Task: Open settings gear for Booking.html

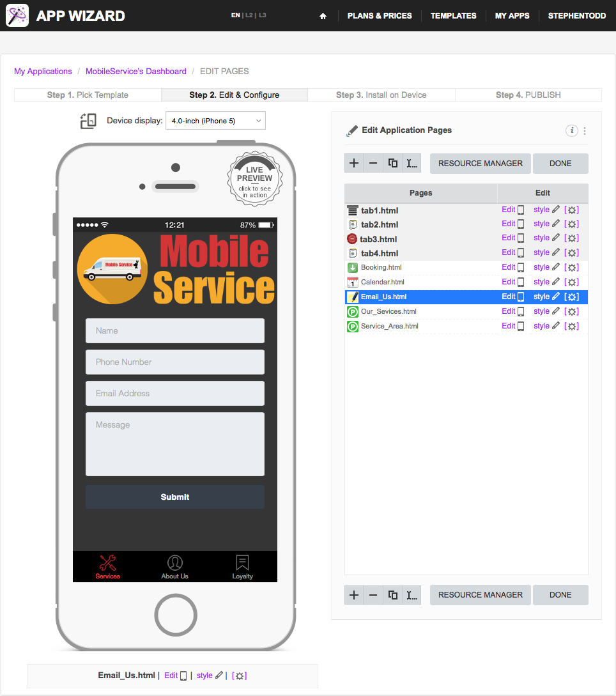Action: pyautogui.click(x=572, y=268)
